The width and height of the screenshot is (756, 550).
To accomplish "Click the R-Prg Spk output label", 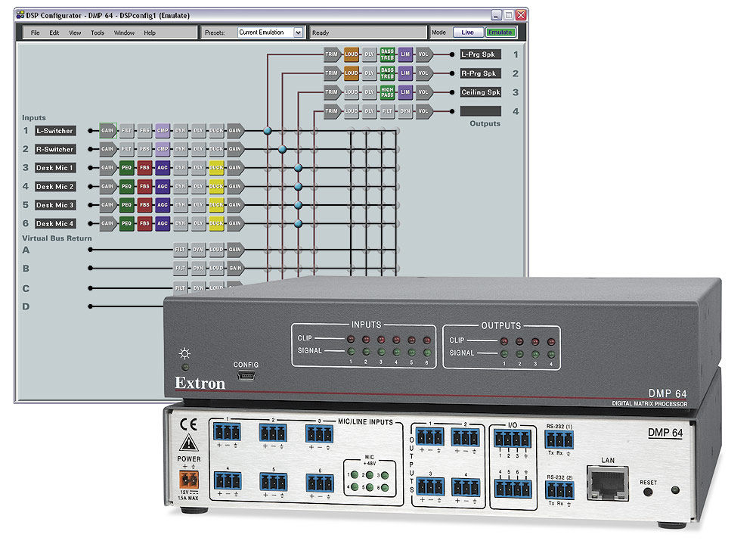I will point(481,73).
